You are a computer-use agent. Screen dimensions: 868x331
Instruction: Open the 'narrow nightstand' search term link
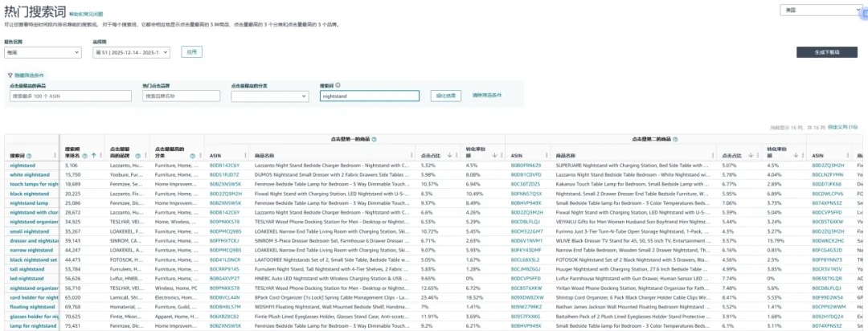point(31,250)
